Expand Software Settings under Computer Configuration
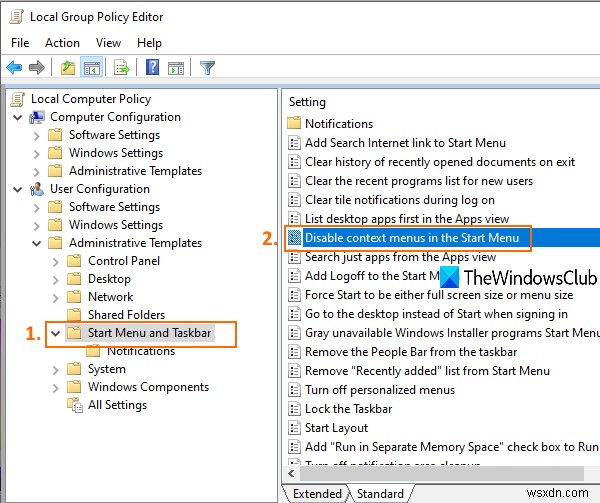 point(36,135)
